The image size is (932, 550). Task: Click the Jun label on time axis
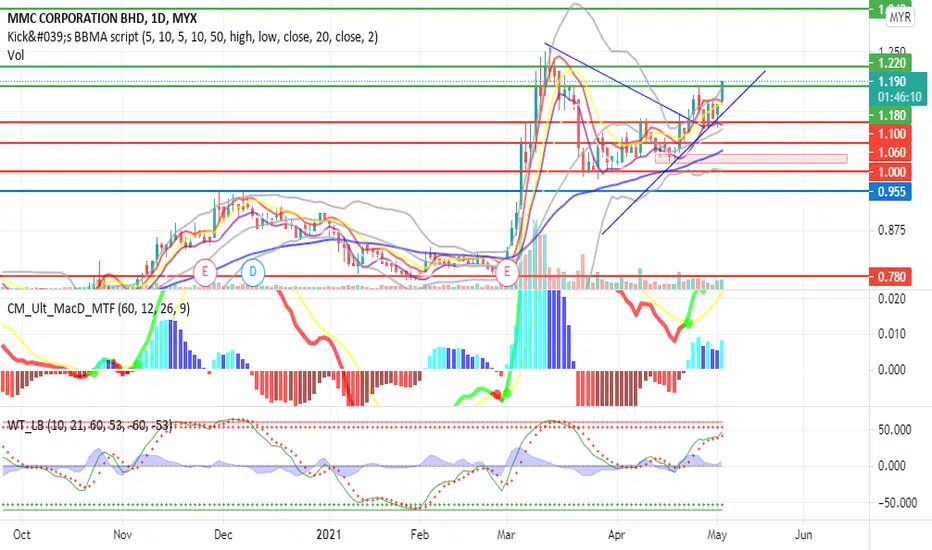803,535
